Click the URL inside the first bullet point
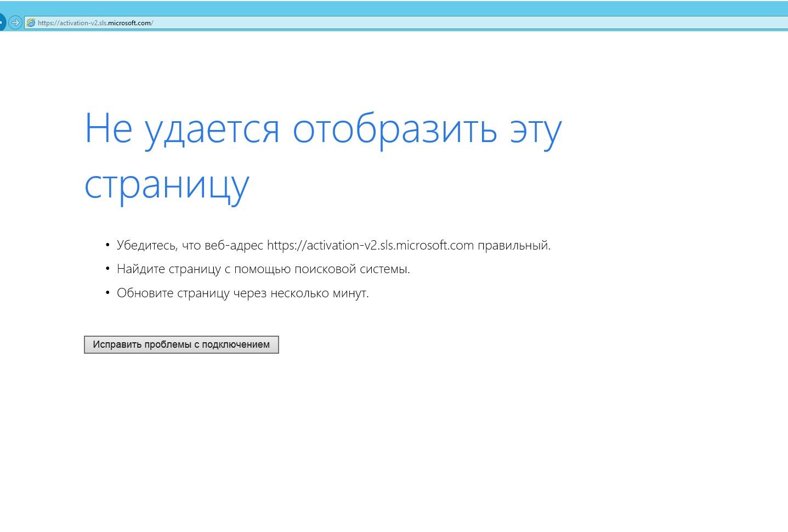Viewport: 788px width, 532px height. (x=370, y=245)
